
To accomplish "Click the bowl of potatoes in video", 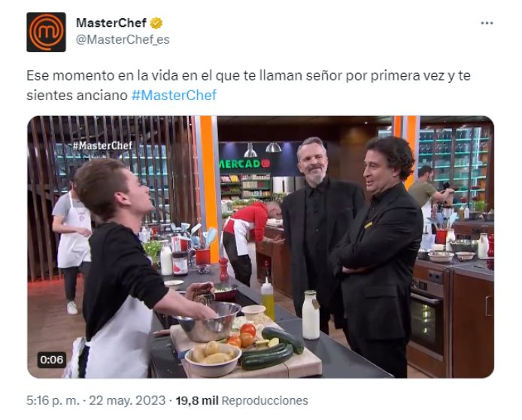I will click(x=213, y=359).
